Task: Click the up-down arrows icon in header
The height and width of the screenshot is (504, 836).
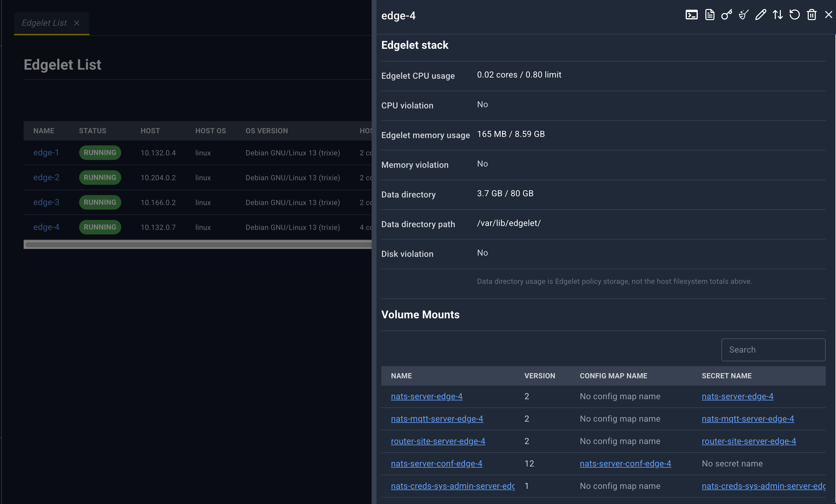Action: pos(777,15)
